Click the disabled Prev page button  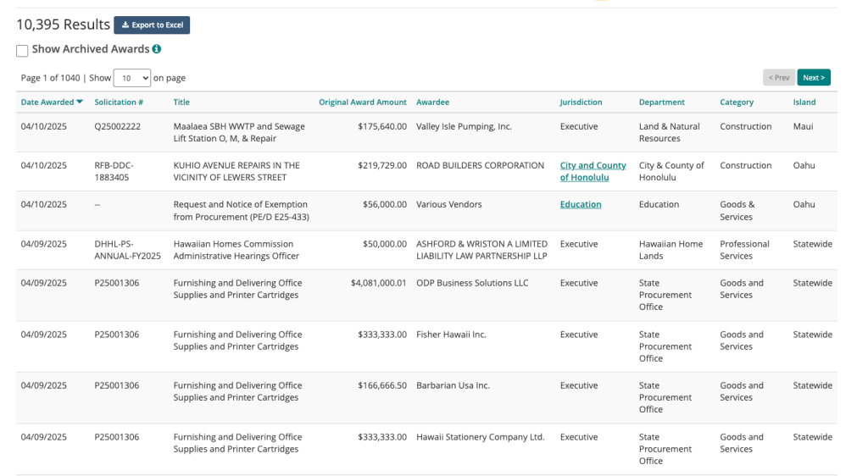click(779, 77)
